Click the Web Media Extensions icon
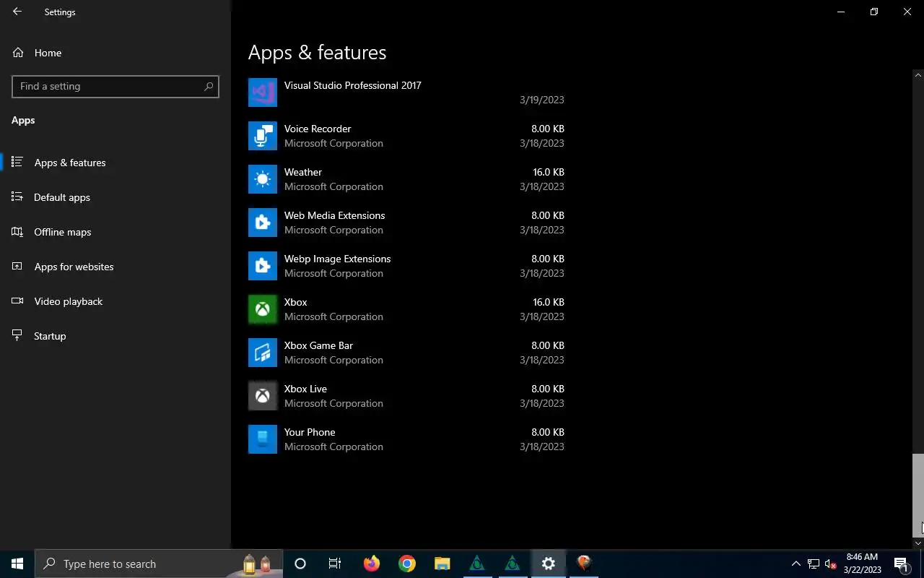Viewport: 924px width, 578px height. coord(263,223)
